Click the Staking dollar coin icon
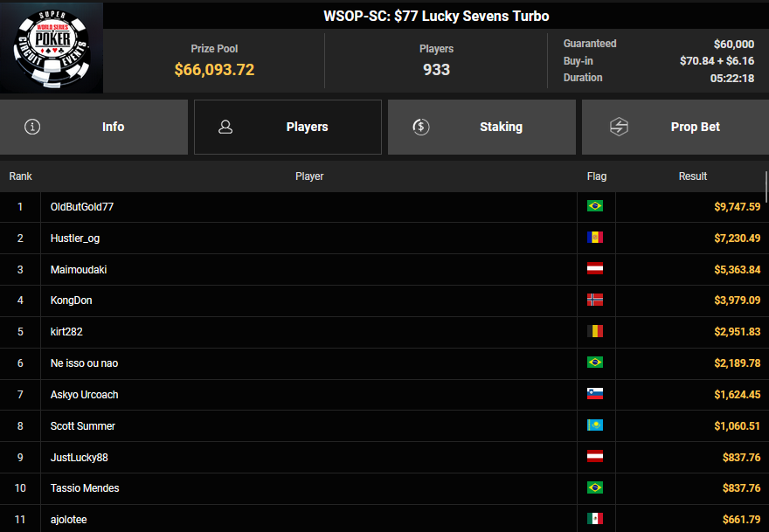The height and width of the screenshot is (532, 769). click(x=420, y=127)
